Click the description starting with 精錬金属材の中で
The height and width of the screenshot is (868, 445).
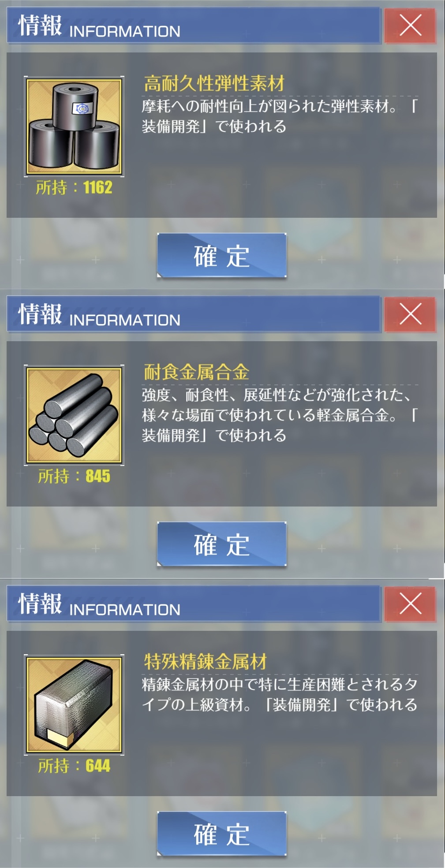tap(280, 694)
